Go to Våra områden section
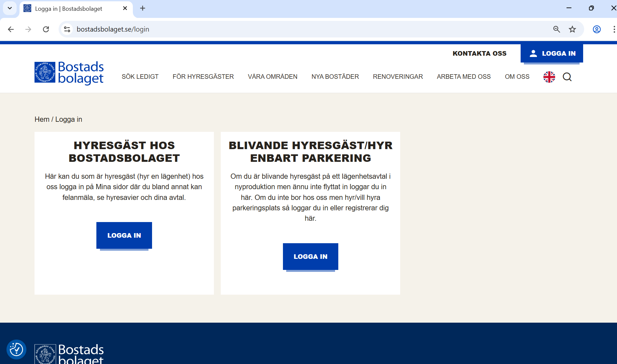The height and width of the screenshot is (364, 617). click(x=273, y=77)
